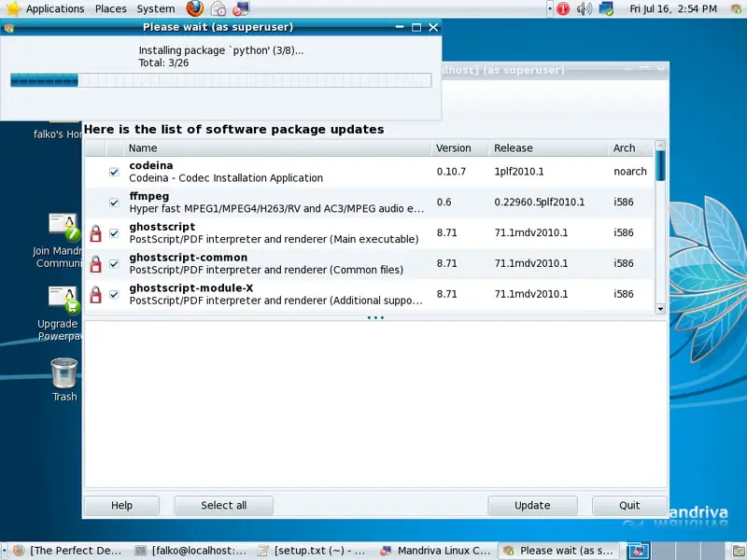This screenshot has height=560, width=747.
Task: Click the Quit button
Action: pyautogui.click(x=629, y=505)
